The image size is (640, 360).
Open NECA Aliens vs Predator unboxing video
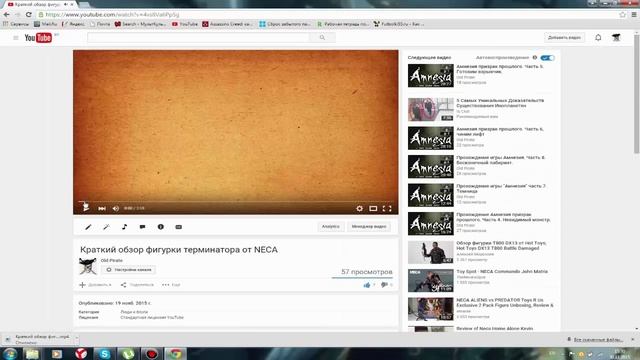coord(504,302)
